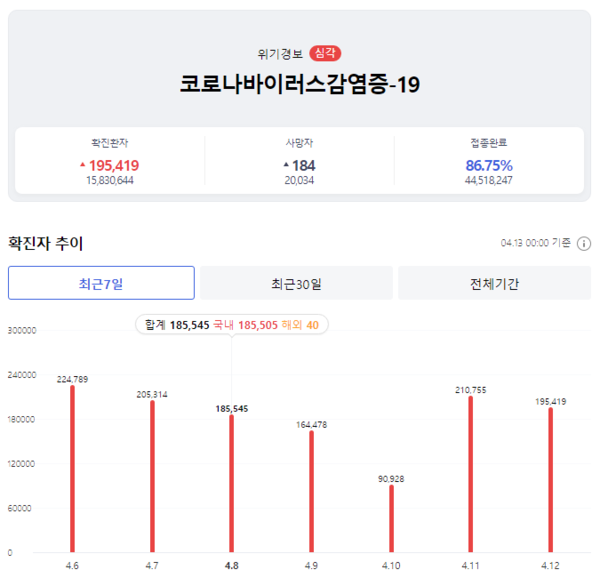Click the vaccinated total 44,518,247
The image size is (600, 578).
(489, 180)
